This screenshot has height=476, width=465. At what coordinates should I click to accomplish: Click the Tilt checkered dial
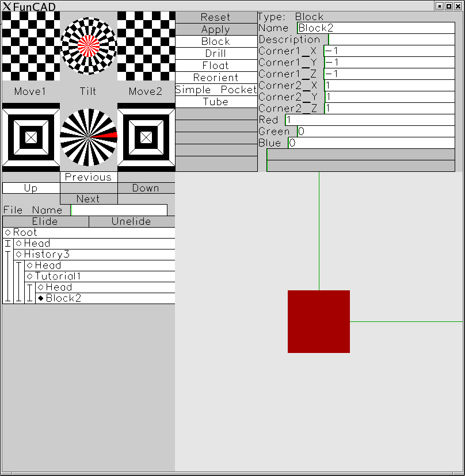click(x=89, y=46)
